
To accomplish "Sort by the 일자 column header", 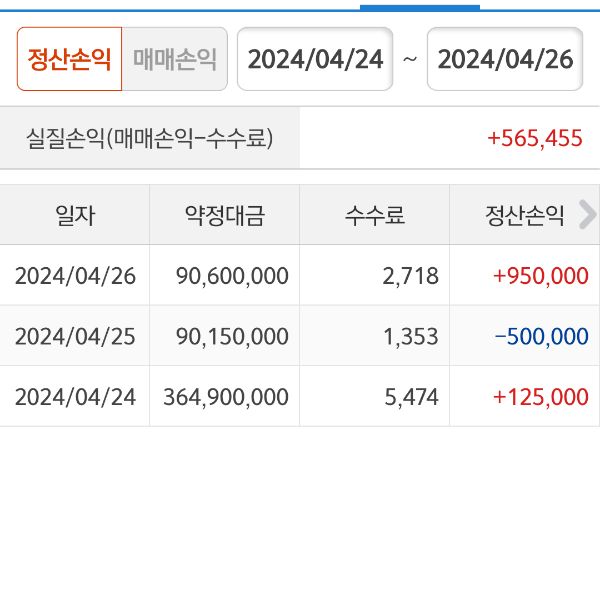I will pyautogui.click(x=75, y=215).
